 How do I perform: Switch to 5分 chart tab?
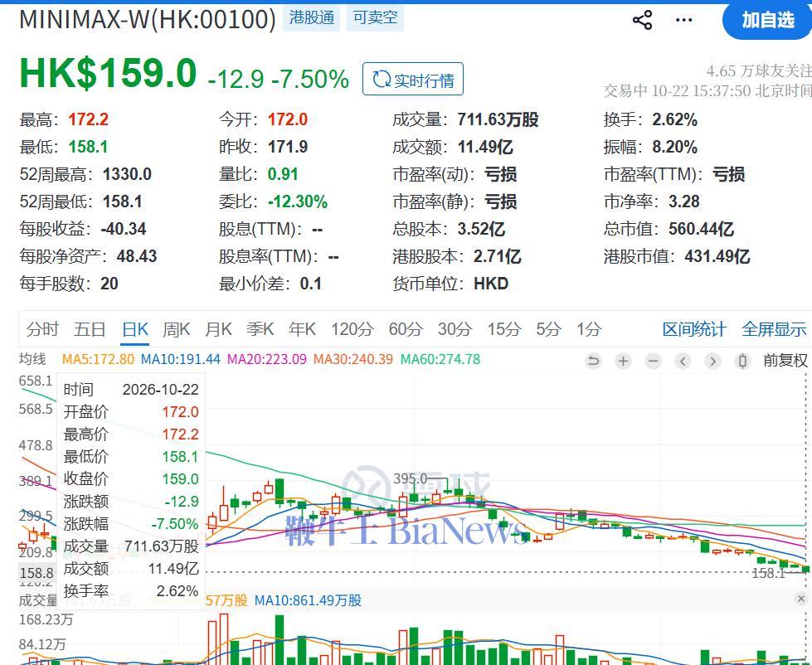[548, 329]
